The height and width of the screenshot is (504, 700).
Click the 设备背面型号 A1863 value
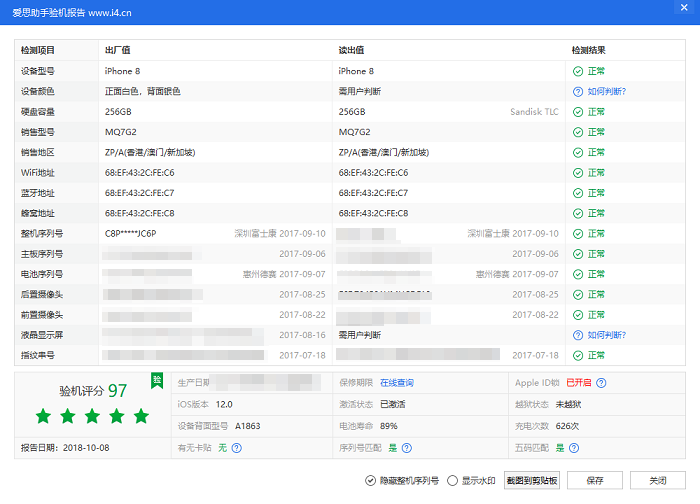[x=248, y=426]
